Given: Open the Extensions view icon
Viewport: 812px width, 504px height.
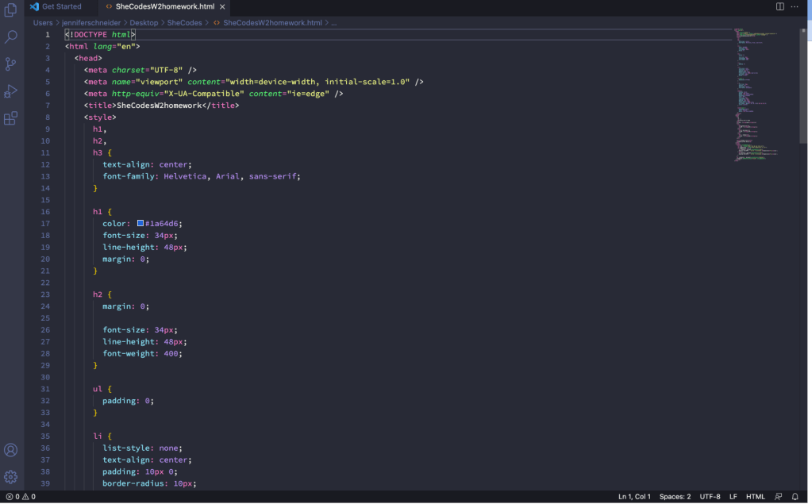Looking at the screenshot, I should click(x=11, y=119).
